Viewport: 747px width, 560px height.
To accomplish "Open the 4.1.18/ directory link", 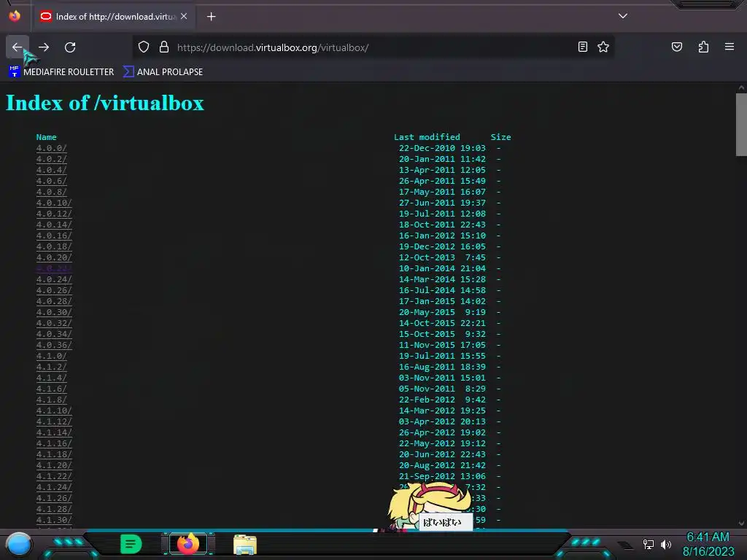I will (54, 455).
